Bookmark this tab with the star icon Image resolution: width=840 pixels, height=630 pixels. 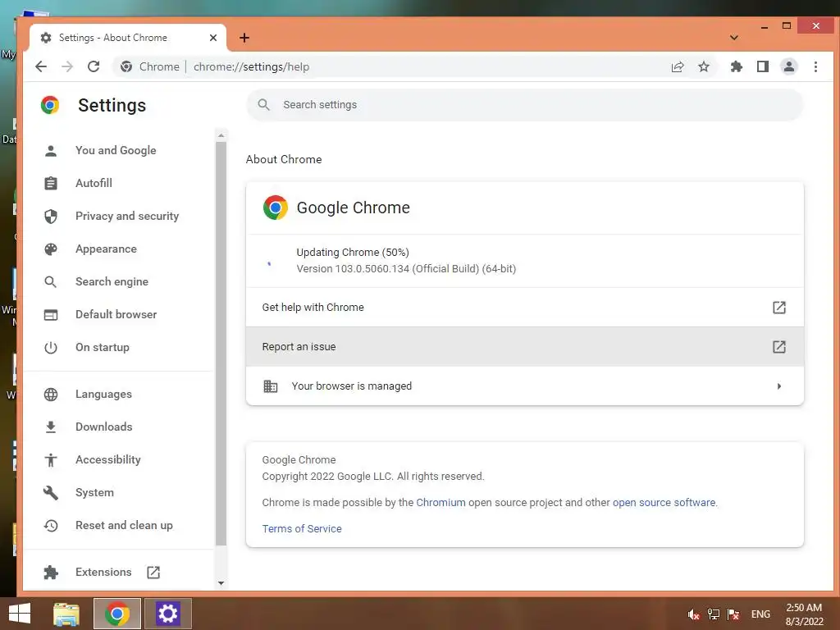(x=704, y=66)
